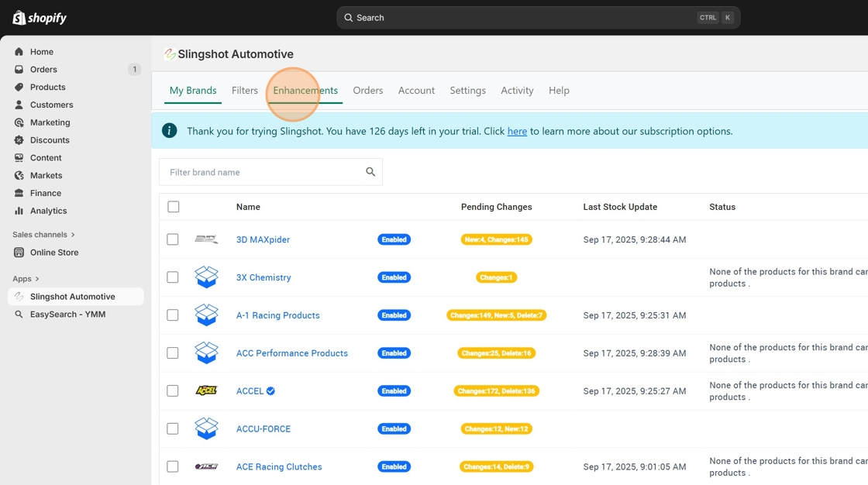
Task: Open the Settings tab
Action: tap(468, 90)
